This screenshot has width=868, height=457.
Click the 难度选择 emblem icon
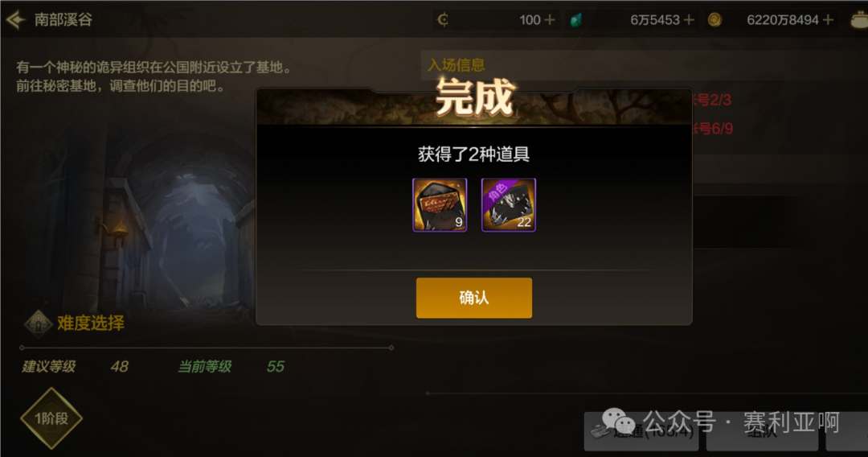click(x=39, y=323)
